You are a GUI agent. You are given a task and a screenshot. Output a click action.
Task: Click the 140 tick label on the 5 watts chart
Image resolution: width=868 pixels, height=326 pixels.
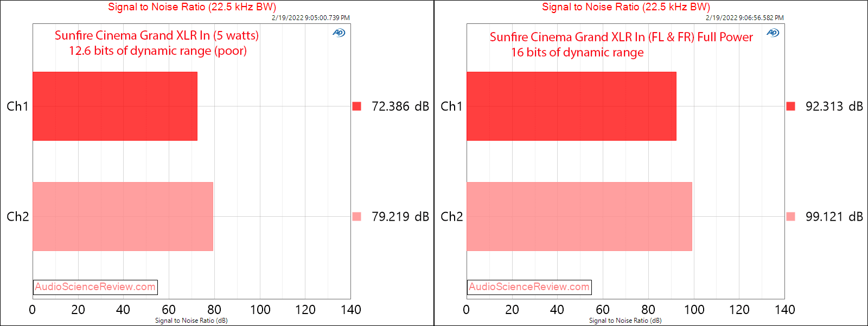pyautogui.click(x=351, y=310)
